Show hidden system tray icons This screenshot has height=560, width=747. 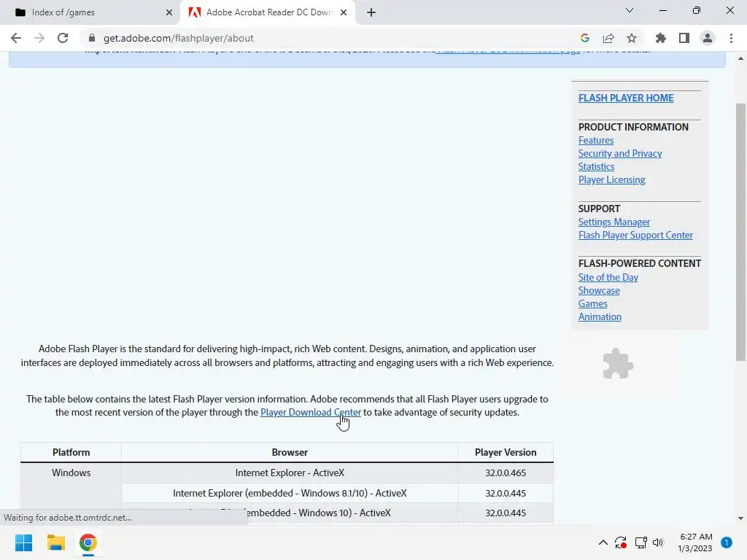(603, 542)
